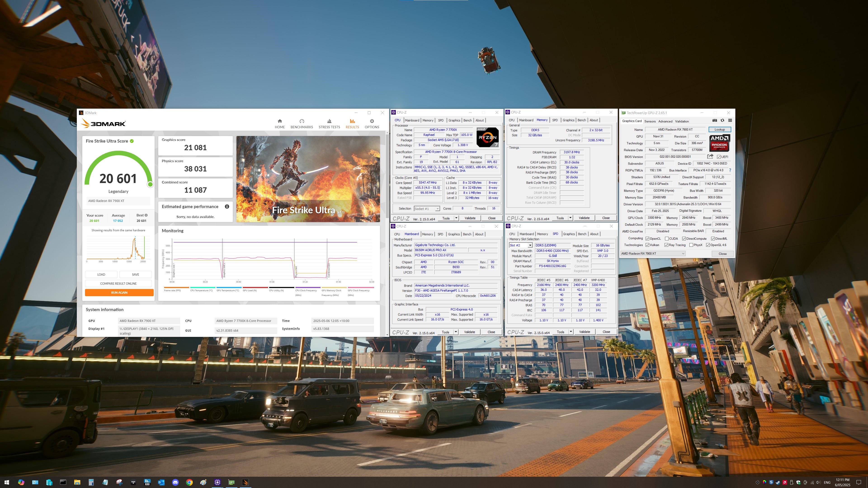Open Bench tab in CPU-Z CPU window
The image size is (868, 488).
(x=467, y=120)
